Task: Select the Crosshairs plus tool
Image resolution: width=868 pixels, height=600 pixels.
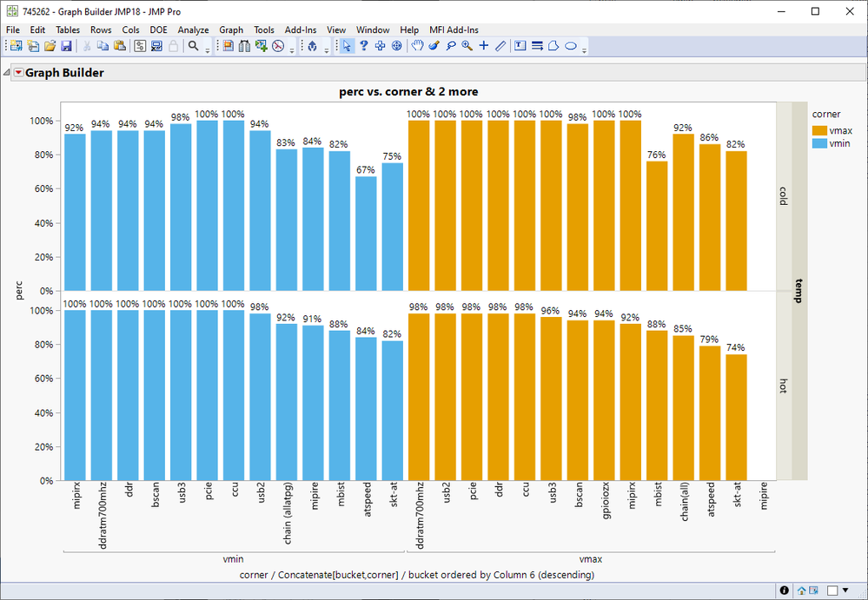Action: click(x=484, y=46)
